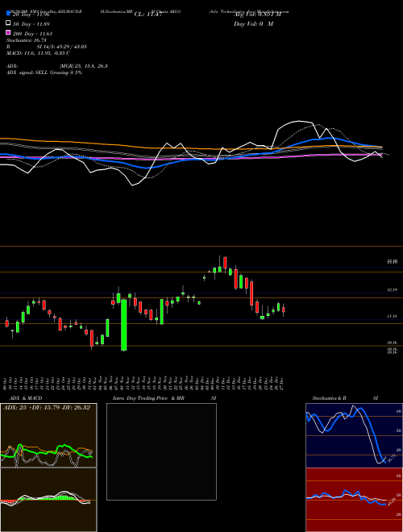This screenshot has height=532, width=403.
Task: Click the highest red candlestick near 12.6
Action: 225,263
